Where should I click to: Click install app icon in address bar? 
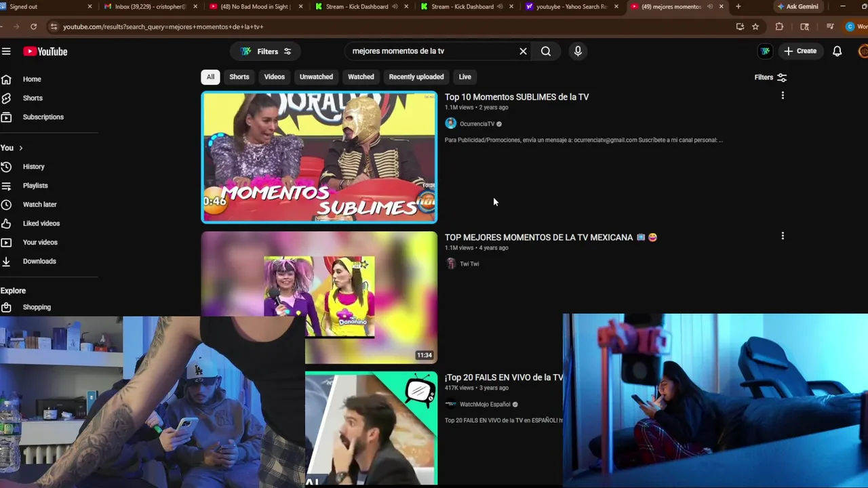[740, 26]
